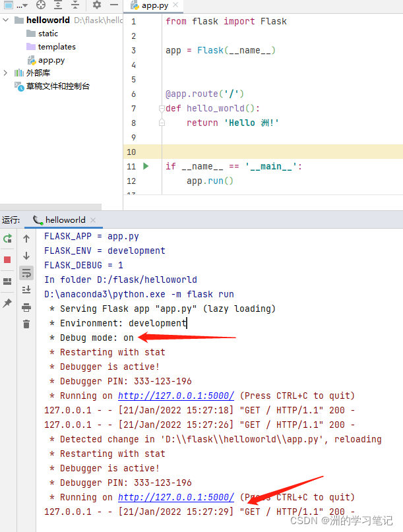Toggle fold end marker on line 8
403x532 pixels.
pyautogui.click(x=162, y=123)
